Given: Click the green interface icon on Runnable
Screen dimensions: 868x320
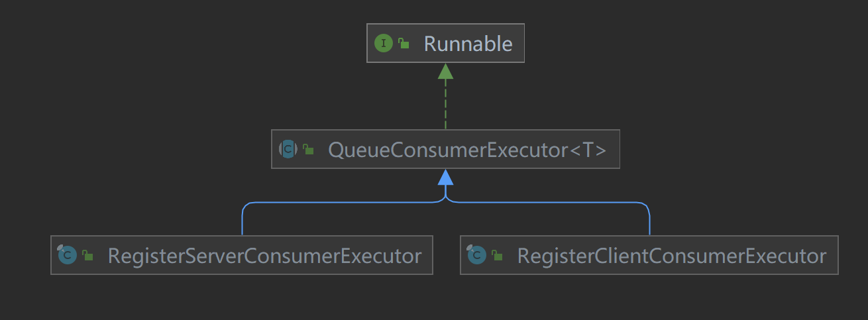Looking at the screenshot, I should pyautogui.click(x=384, y=44).
